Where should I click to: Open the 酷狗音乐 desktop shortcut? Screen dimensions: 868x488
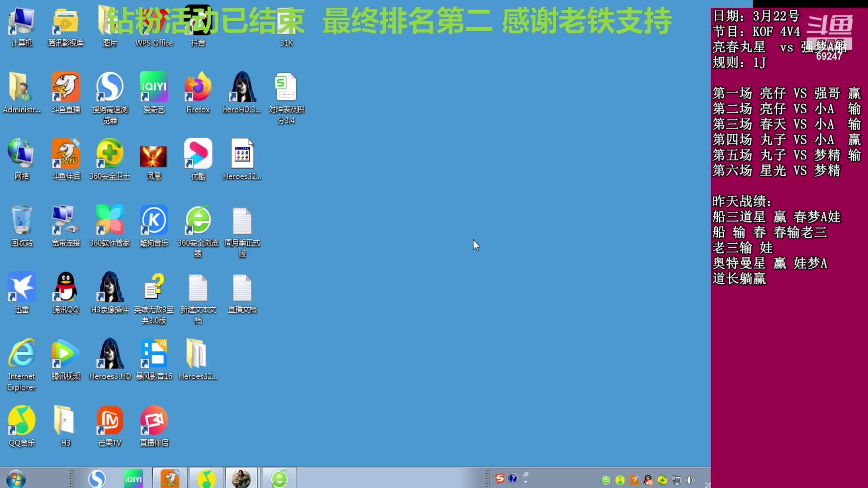[154, 226]
